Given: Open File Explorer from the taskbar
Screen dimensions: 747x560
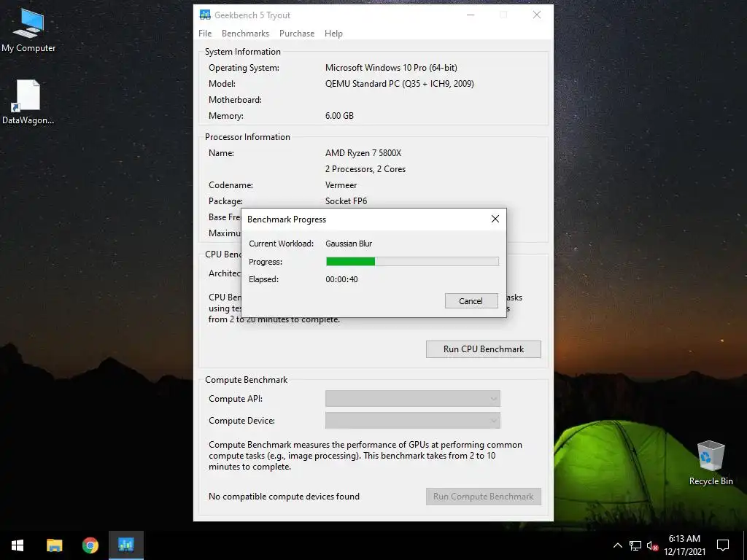Looking at the screenshot, I should (x=54, y=545).
